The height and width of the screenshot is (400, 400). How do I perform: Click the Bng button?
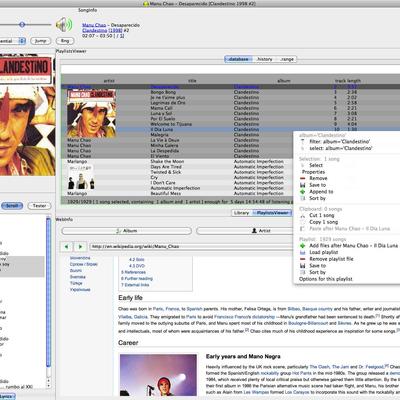click(65, 41)
